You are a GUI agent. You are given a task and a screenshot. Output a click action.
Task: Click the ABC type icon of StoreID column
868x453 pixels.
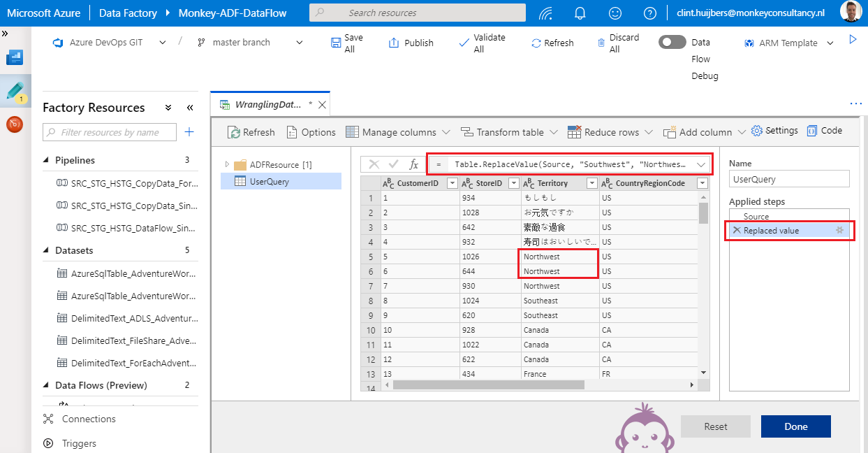tap(468, 183)
